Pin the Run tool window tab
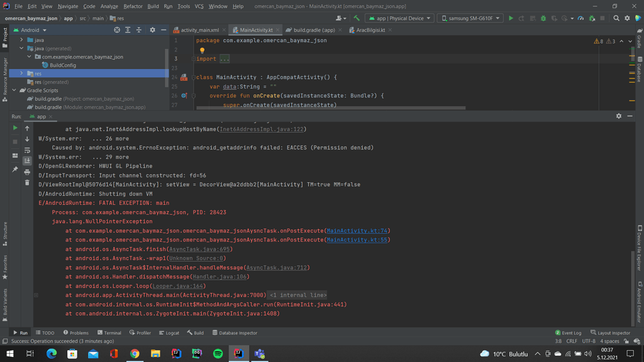The width and height of the screenshot is (644, 362). pos(15,168)
